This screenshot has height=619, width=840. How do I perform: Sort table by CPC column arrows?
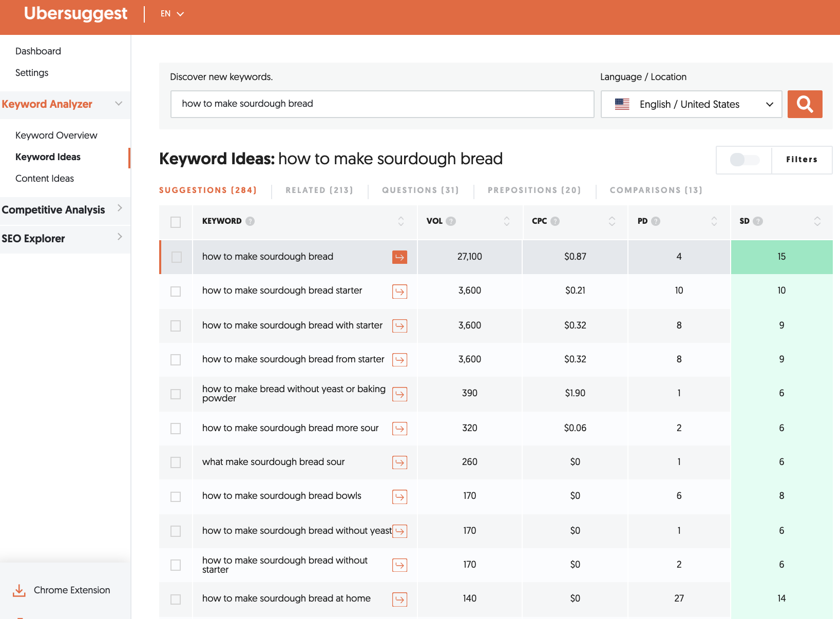click(x=612, y=221)
